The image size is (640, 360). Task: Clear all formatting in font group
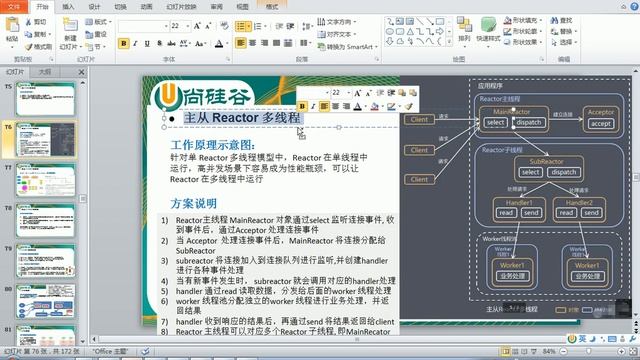(x=224, y=26)
